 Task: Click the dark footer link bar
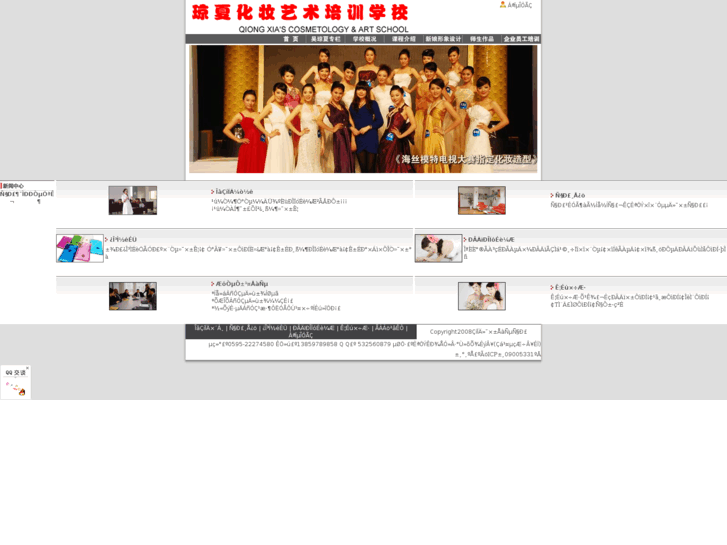click(x=301, y=331)
